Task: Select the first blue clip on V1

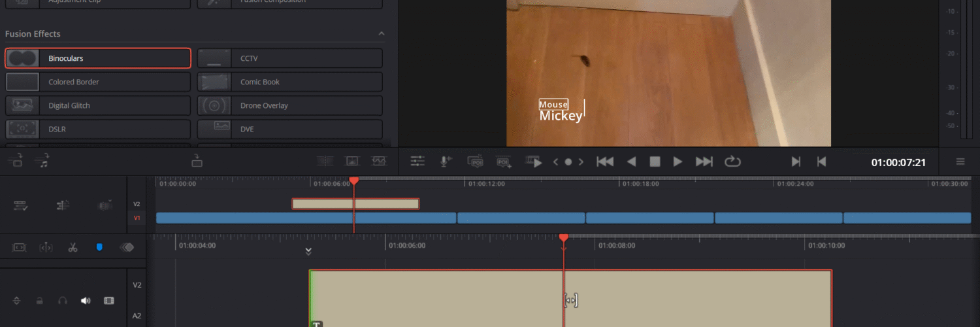Action: point(306,218)
